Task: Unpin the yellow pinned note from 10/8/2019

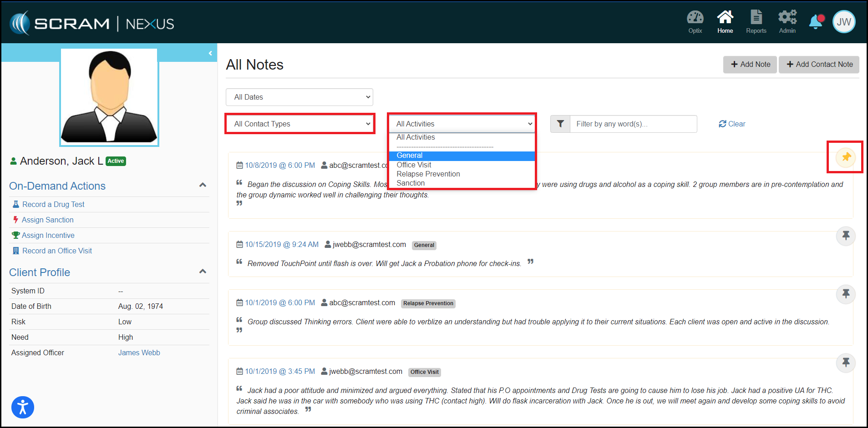Action: click(x=846, y=157)
